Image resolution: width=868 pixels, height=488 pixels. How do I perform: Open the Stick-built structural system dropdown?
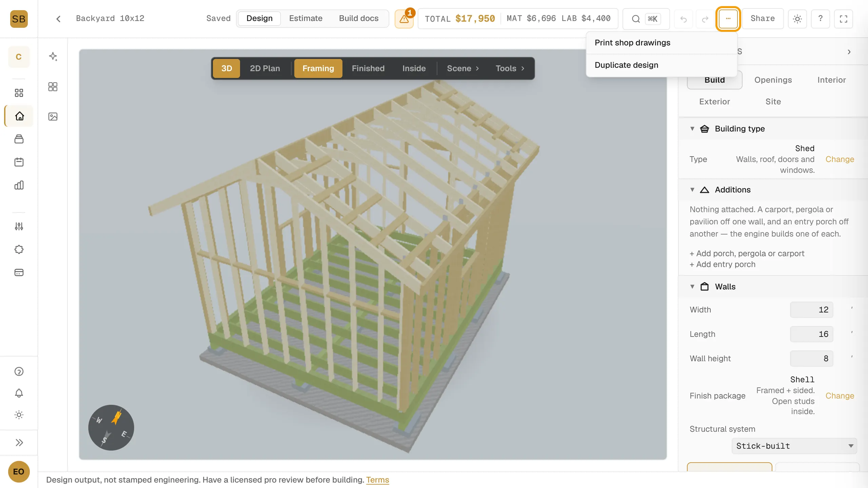tap(794, 446)
